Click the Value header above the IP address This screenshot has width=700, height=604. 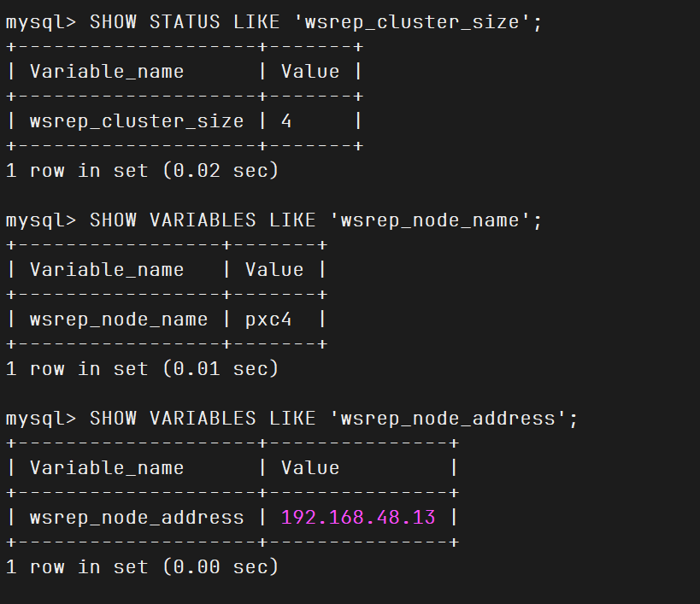coord(310,468)
